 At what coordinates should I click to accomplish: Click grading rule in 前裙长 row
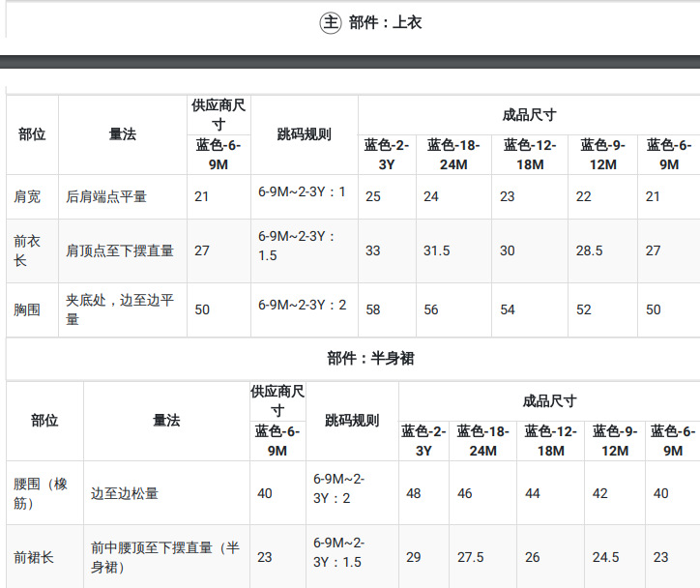[338, 552]
